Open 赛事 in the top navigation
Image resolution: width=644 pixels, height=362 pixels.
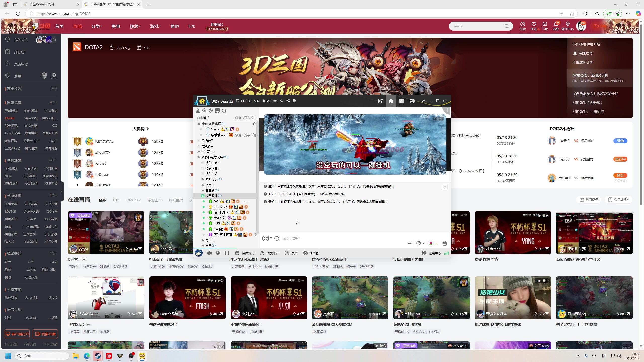[116, 26]
